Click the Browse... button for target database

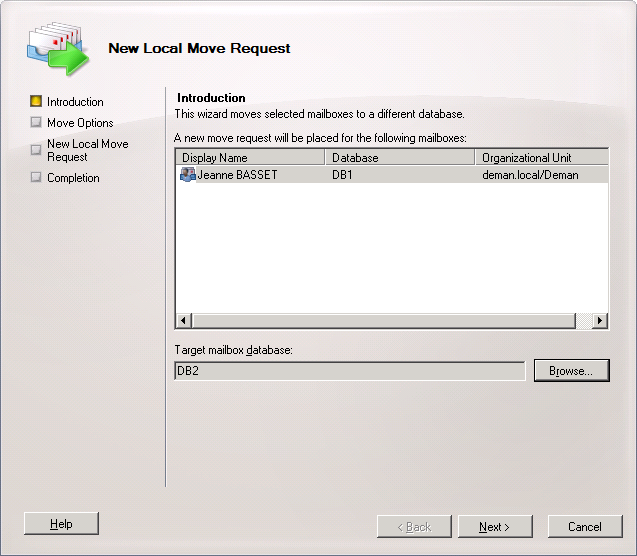coord(572,370)
